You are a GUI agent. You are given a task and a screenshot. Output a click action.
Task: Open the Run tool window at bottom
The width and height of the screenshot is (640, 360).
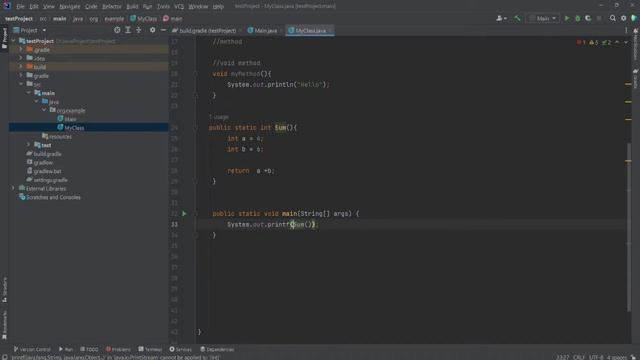click(x=65, y=349)
